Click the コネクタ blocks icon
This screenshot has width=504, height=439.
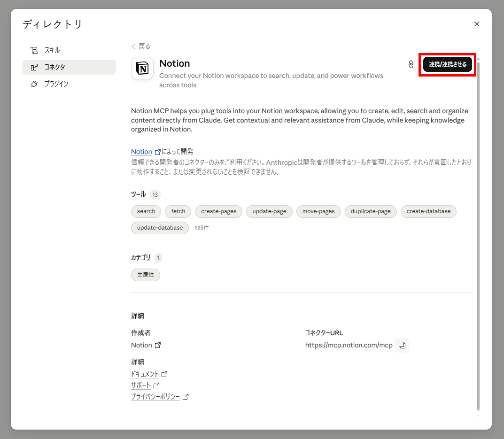34,67
